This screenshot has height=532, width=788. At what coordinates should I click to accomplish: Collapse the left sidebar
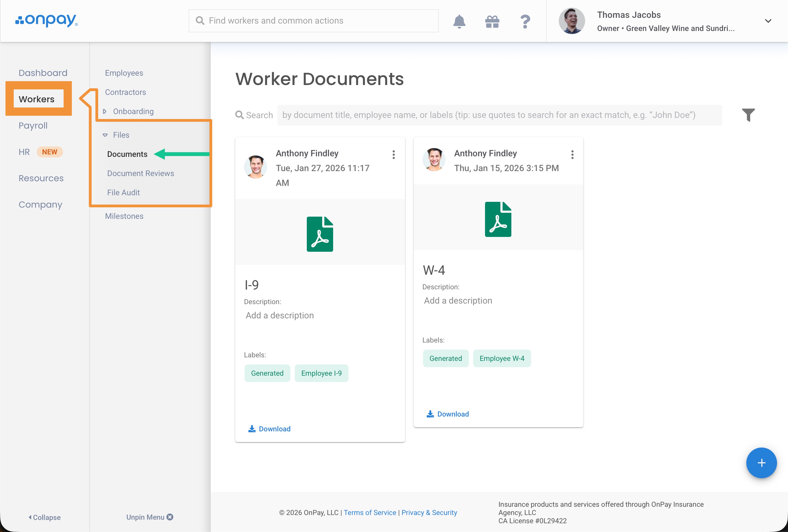tap(44, 517)
